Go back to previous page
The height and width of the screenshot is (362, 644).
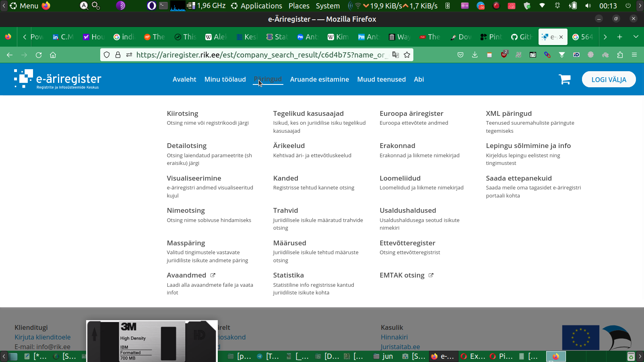pos(10,55)
